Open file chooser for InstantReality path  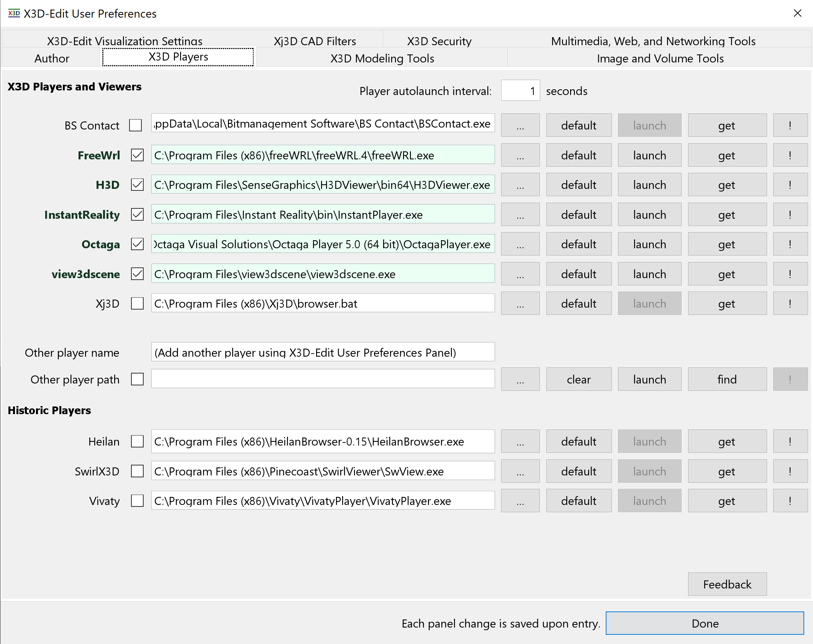click(520, 215)
